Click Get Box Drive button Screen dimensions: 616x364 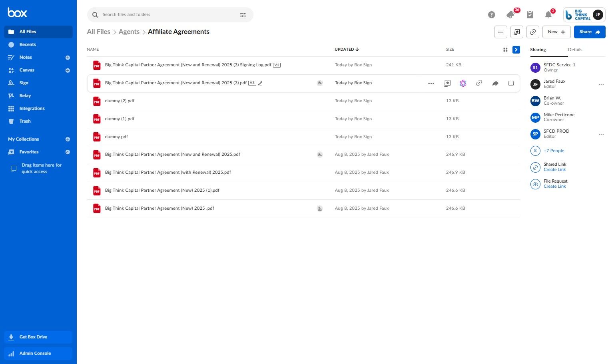coord(38,337)
